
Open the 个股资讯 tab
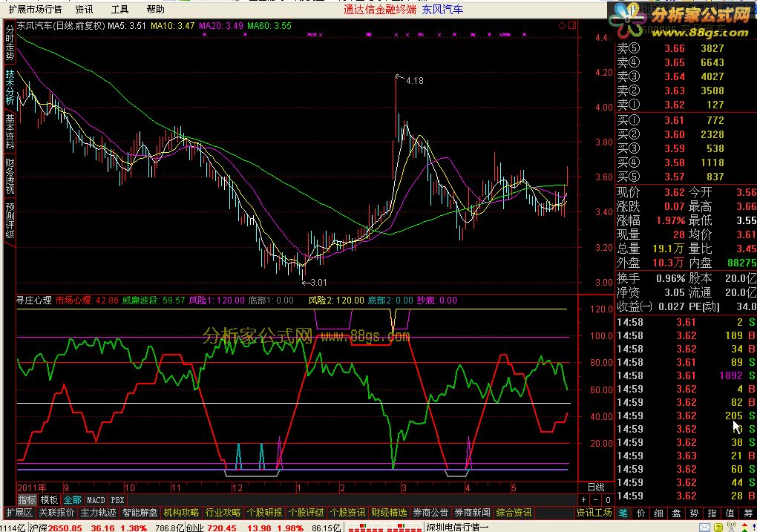[x=347, y=513]
